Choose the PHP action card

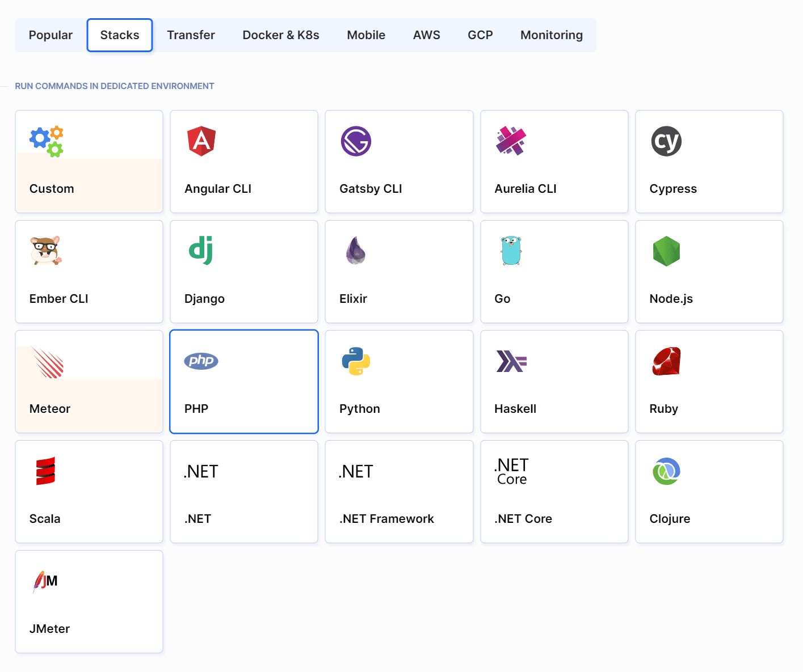pyautogui.click(x=244, y=382)
